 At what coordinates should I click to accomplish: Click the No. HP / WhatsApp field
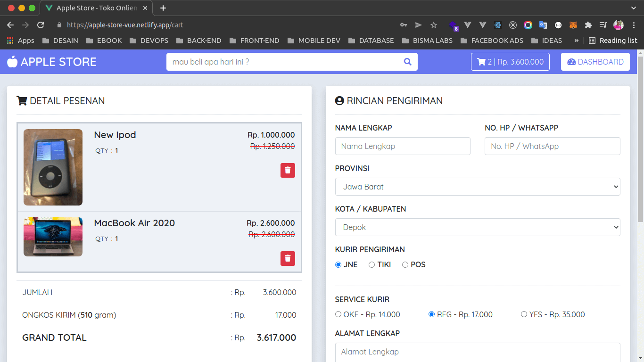click(x=553, y=146)
